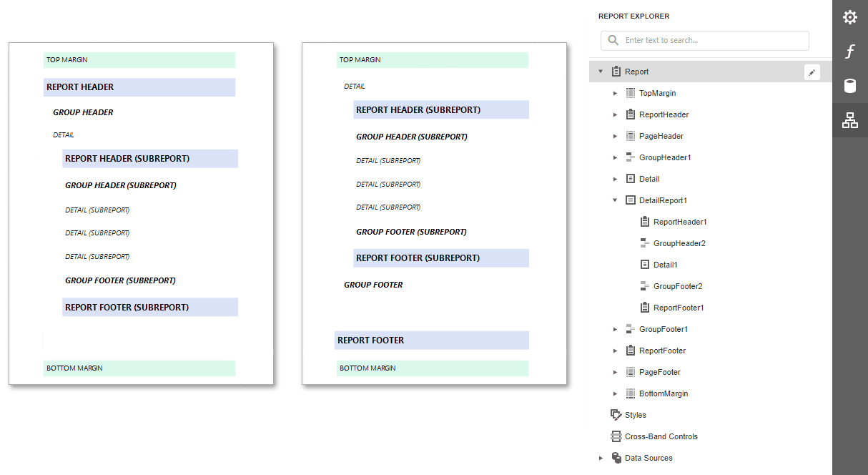This screenshot has width=868, height=475.
Task: Collapse the DetailReport1 tree node
Action: [x=615, y=200]
